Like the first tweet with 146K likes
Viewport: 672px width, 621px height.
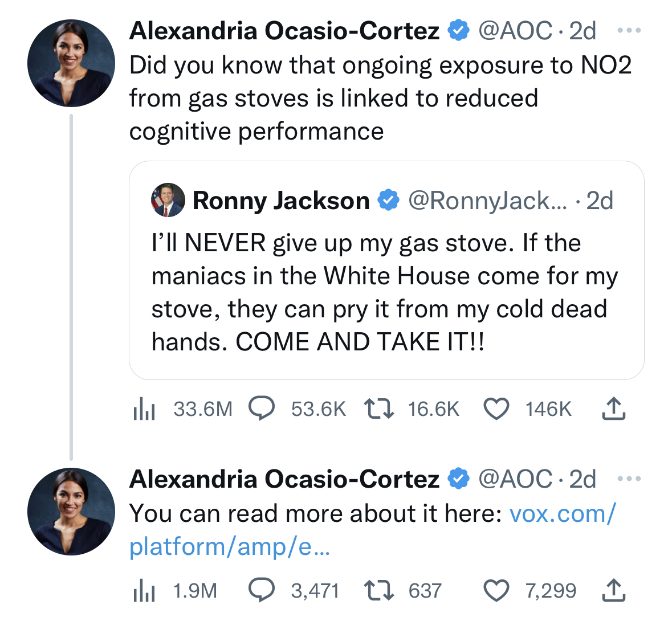(496, 409)
